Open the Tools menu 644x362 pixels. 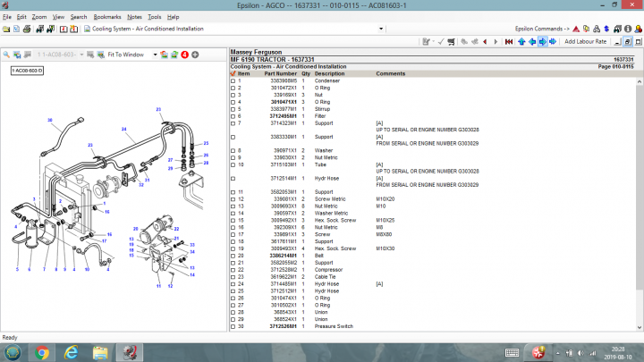[155, 16]
